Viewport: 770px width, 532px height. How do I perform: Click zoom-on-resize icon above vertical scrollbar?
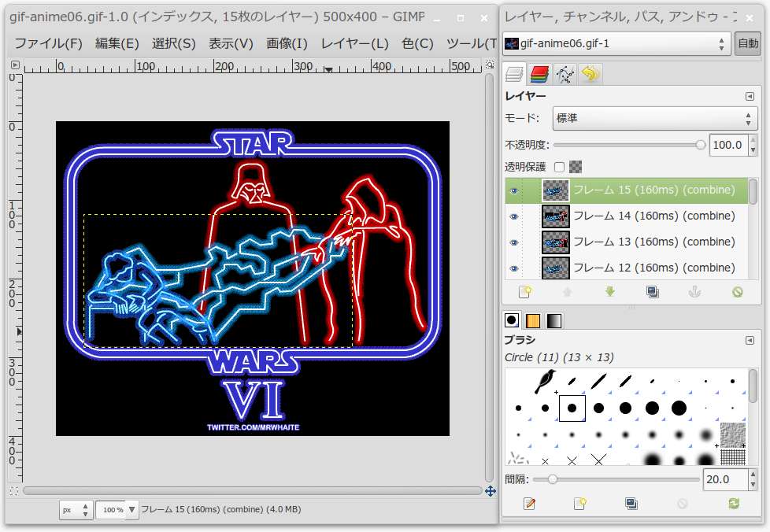[490, 65]
